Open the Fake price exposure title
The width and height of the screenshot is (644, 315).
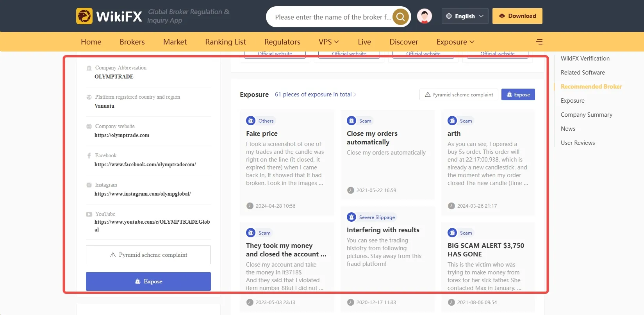click(262, 133)
